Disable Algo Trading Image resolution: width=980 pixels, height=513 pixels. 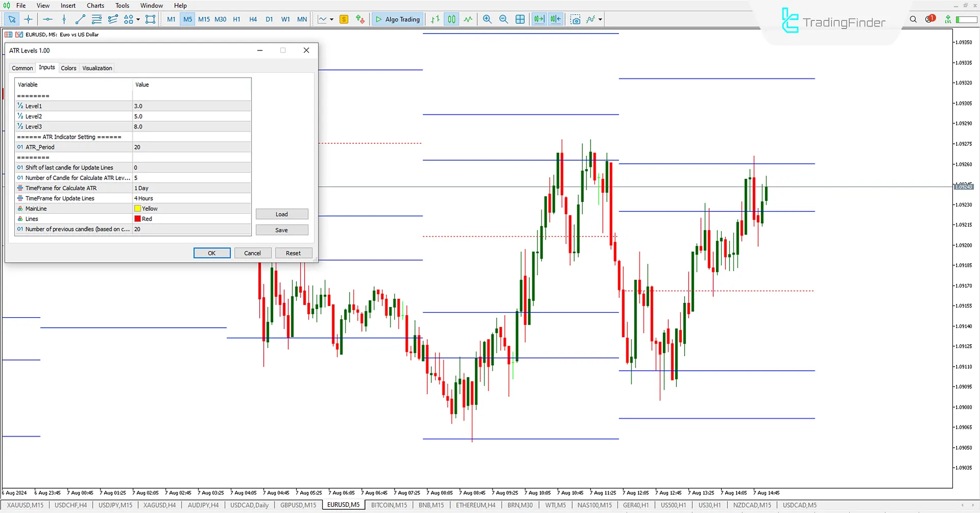pos(397,19)
